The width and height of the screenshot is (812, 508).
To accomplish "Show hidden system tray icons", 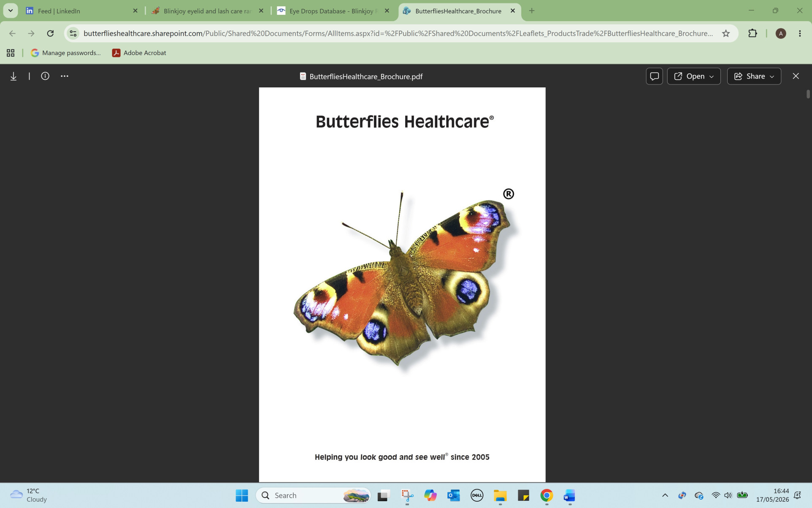I will tap(665, 495).
